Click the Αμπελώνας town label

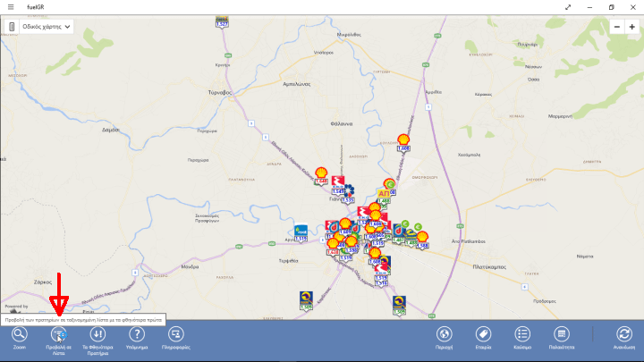pyautogui.click(x=297, y=84)
